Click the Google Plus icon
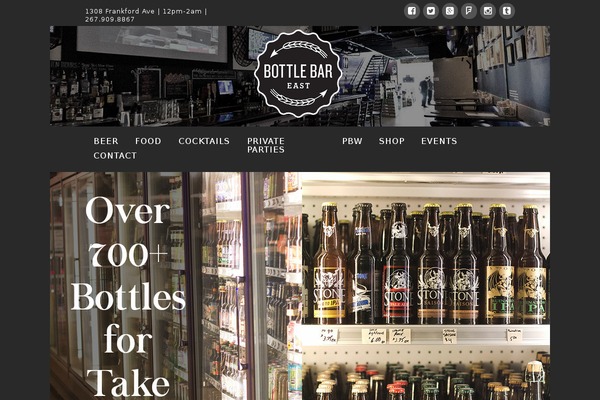The height and width of the screenshot is (400, 600). tap(450, 11)
